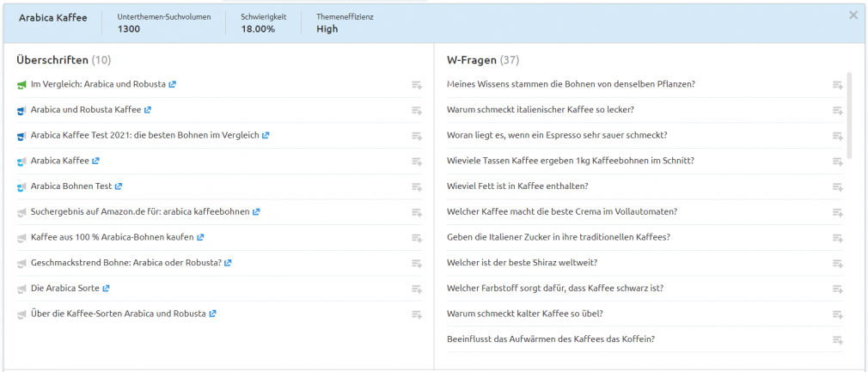Open external link for 'Im Vergleich: Arabica und Robusta'

(x=173, y=85)
